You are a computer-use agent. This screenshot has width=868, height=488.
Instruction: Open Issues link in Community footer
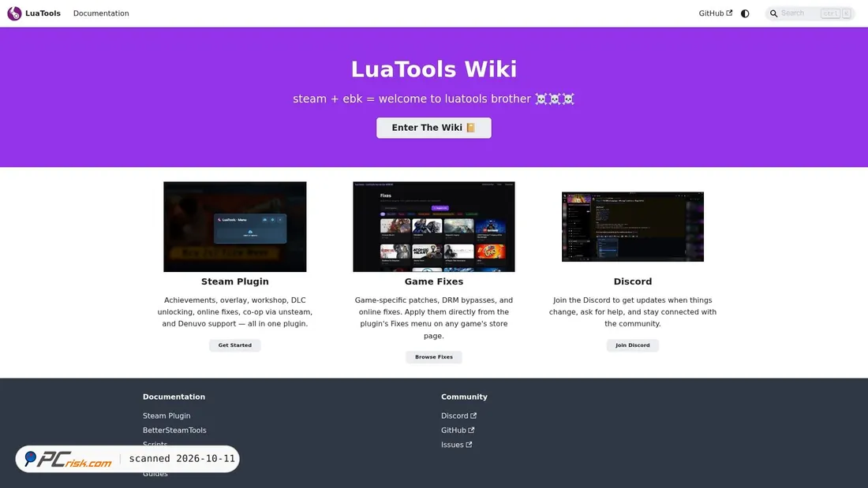(456, 445)
